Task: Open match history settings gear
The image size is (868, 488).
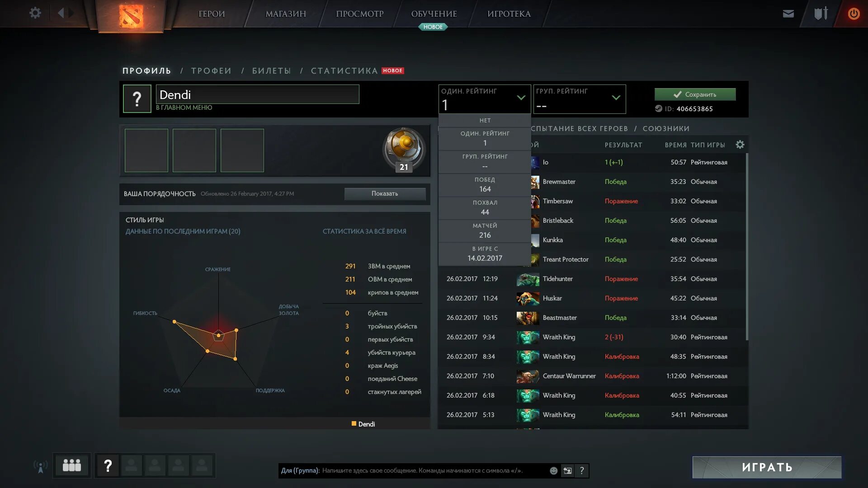Action: [x=740, y=145]
